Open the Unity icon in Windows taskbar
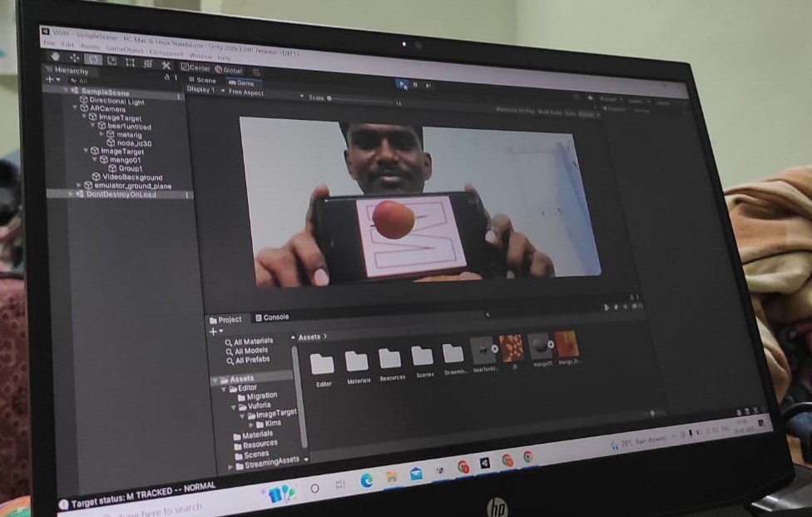The width and height of the screenshot is (812, 517). (x=484, y=463)
